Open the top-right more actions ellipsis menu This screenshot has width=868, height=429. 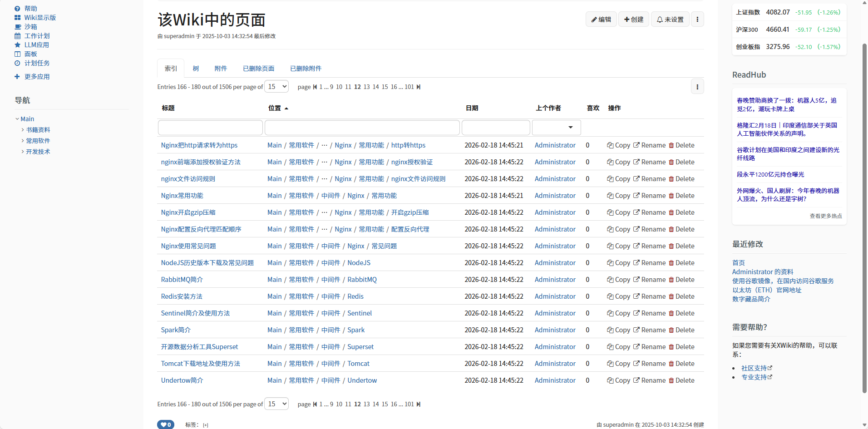click(697, 19)
